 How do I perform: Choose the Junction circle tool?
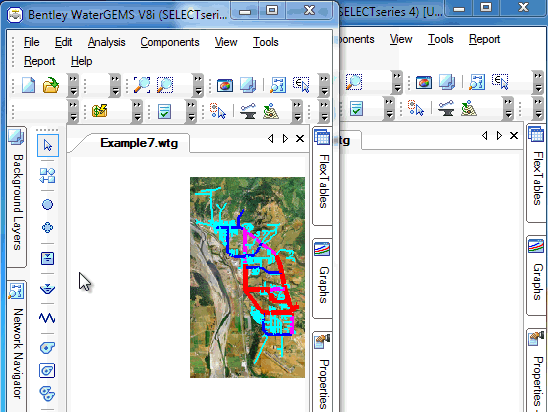[47, 204]
